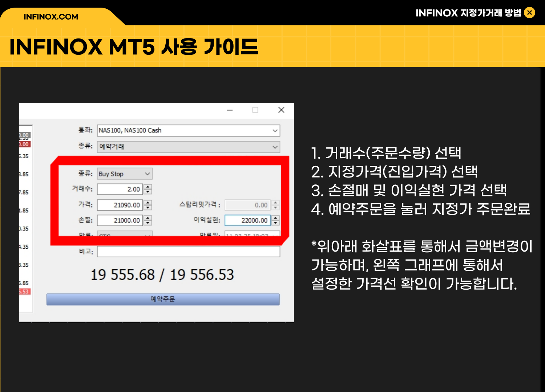Screen dimensions: 545x392
Task: Click instruction line 3. 손절매 및 이익실현
Action: [409, 190]
